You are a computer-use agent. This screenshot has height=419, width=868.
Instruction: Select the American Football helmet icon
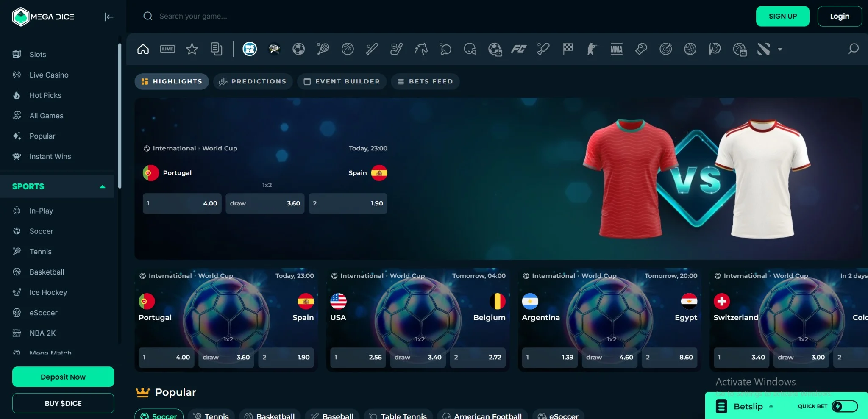pos(470,49)
